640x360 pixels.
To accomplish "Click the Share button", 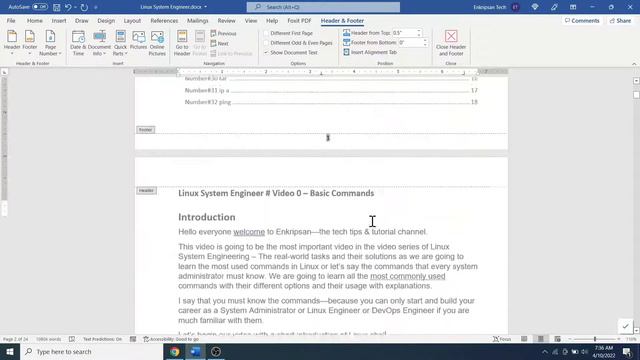I will [x=620, y=20].
